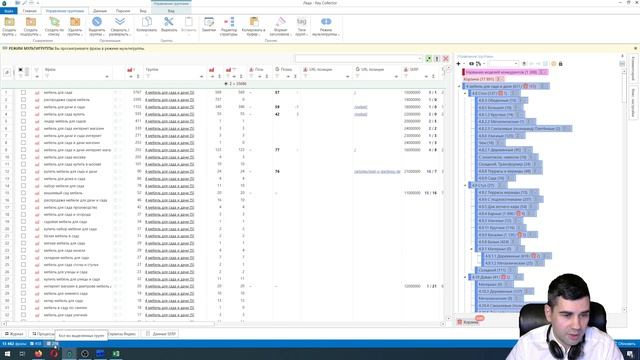Image resolution: width=640 pixels, height=360 pixels.
Task: Click the Select groups blue circle icon
Action: tap(97, 22)
